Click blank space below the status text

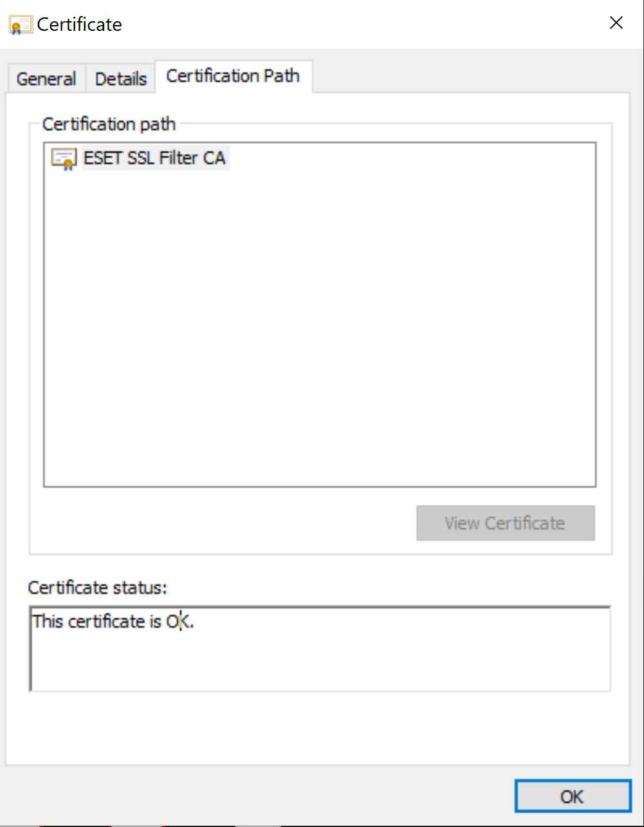(320, 663)
